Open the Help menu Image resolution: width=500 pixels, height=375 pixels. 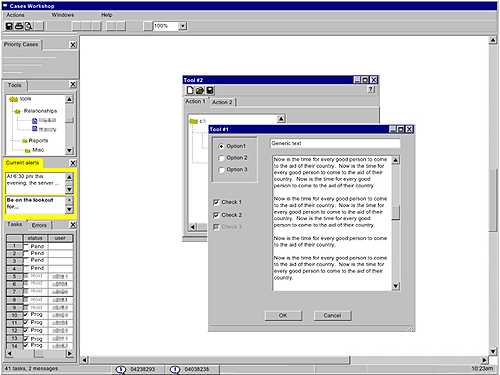click(107, 15)
